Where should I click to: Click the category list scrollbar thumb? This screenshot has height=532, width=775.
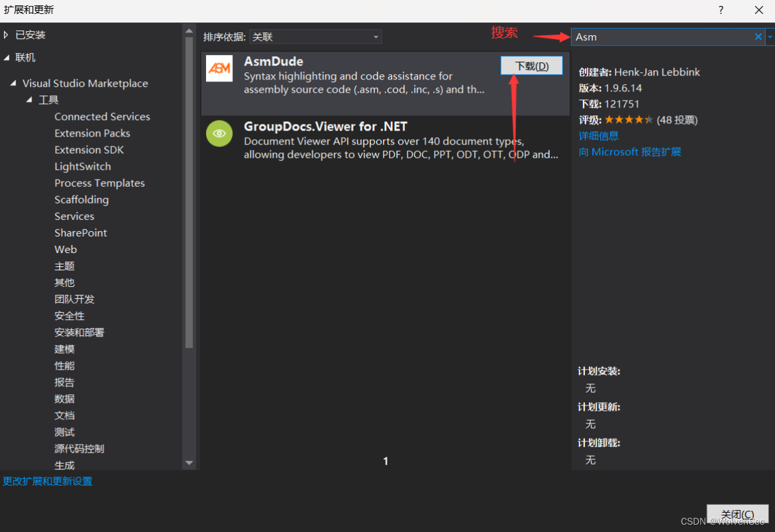pos(189,193)
